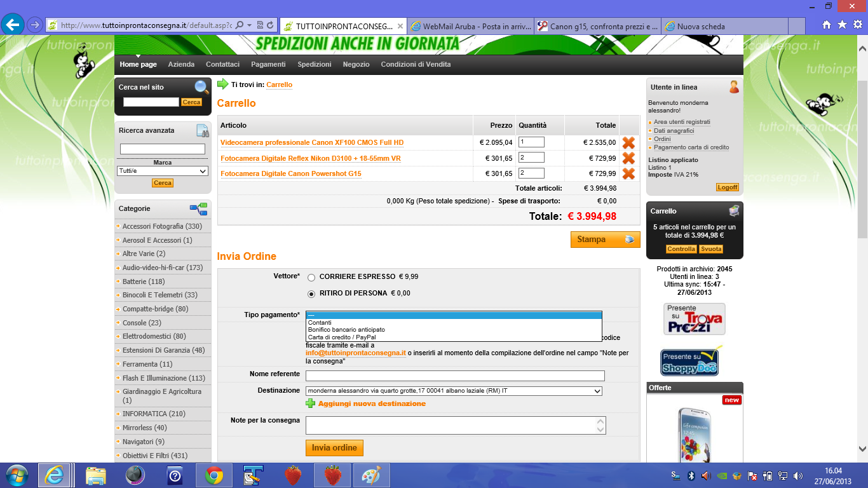Click the Carrello panel cart icon
The height and width of the screenshot is (488, 868).
(734, 211)
